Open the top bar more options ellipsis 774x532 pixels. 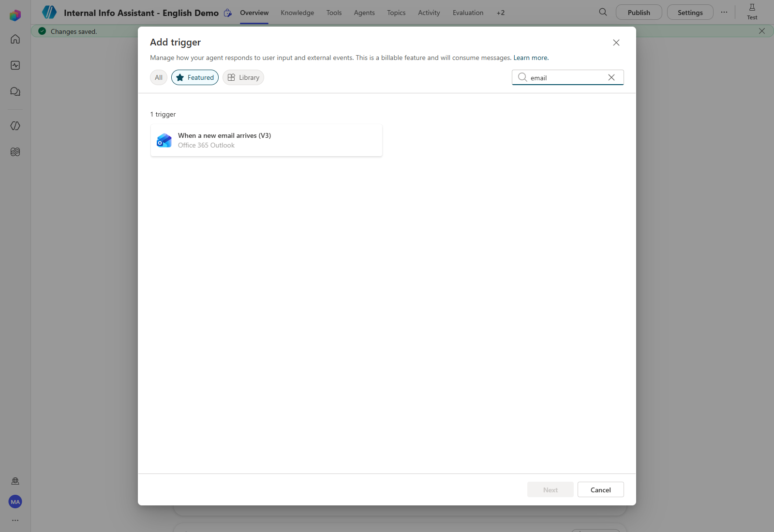tap(724, 13)
